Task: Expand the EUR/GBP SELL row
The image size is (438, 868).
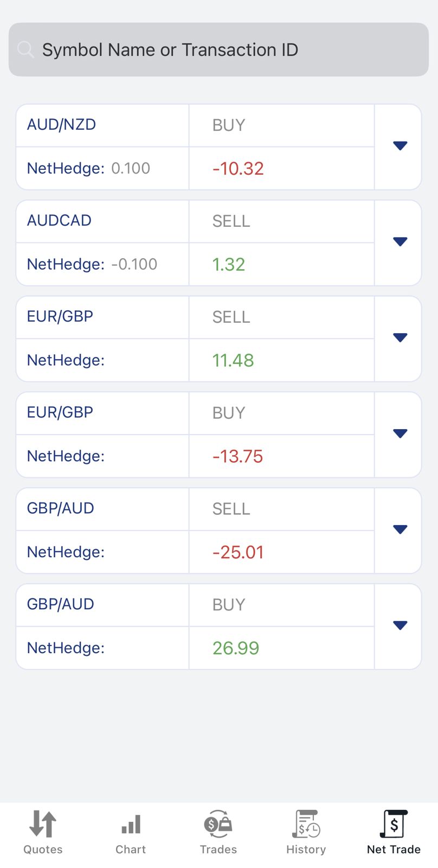Action: 400,338
